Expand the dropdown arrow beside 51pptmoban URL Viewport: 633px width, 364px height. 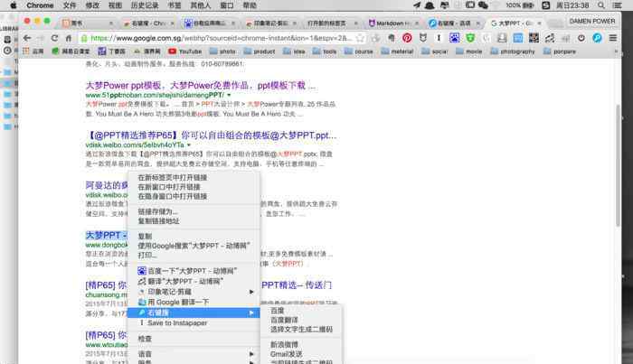[x=229, y=95]
